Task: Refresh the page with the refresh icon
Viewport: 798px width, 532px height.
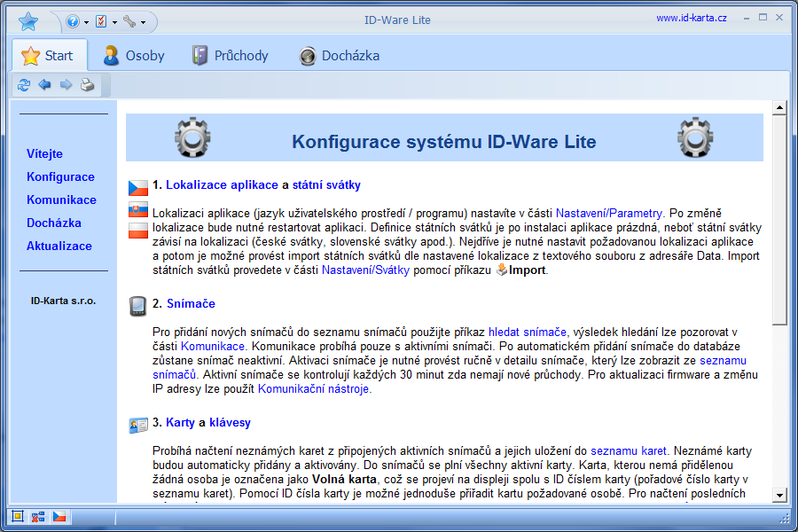Action: [x=23, y=84]
